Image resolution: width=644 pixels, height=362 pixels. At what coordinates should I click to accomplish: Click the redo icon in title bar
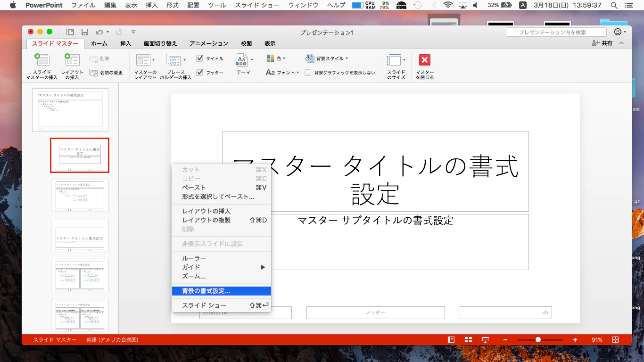(x=119, y=32)
